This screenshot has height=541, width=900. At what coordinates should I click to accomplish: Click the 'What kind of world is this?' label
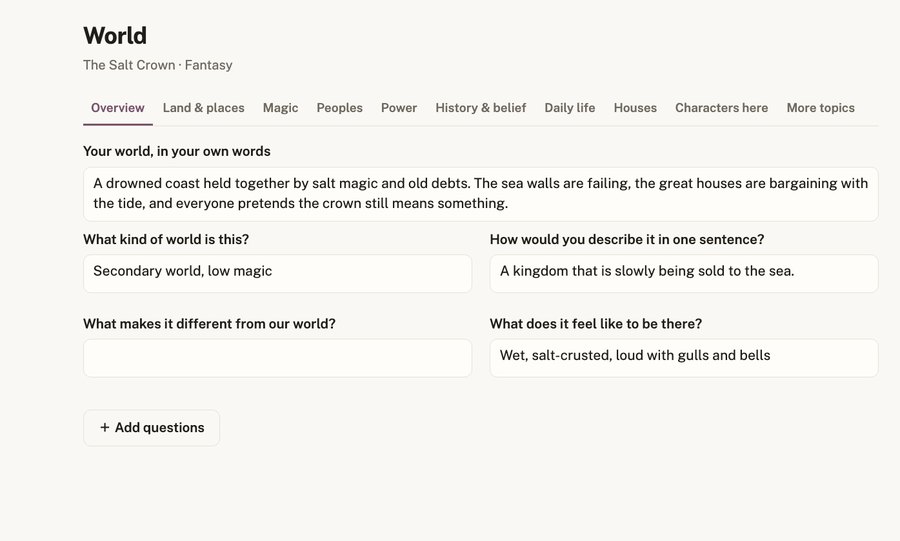(166, 239)
